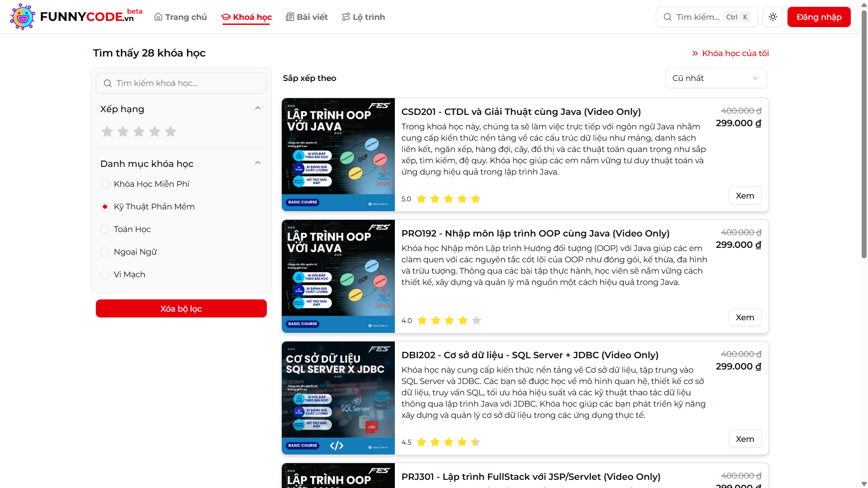Screen dimensions: 868x488
Task: Click Xóa bộ lọc to clear filters
Action: point(181,308)
